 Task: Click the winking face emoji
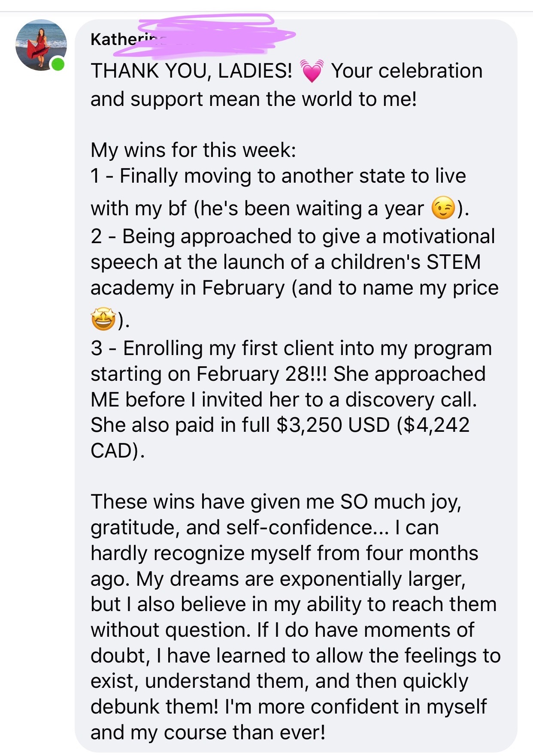(442, 208)
